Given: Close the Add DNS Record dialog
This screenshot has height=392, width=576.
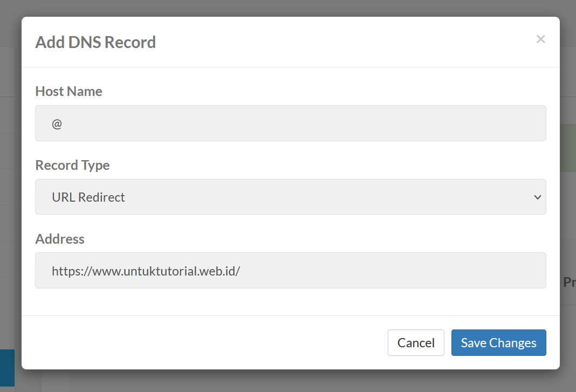Looking at the screenshot, I should [x=540, y=39].
